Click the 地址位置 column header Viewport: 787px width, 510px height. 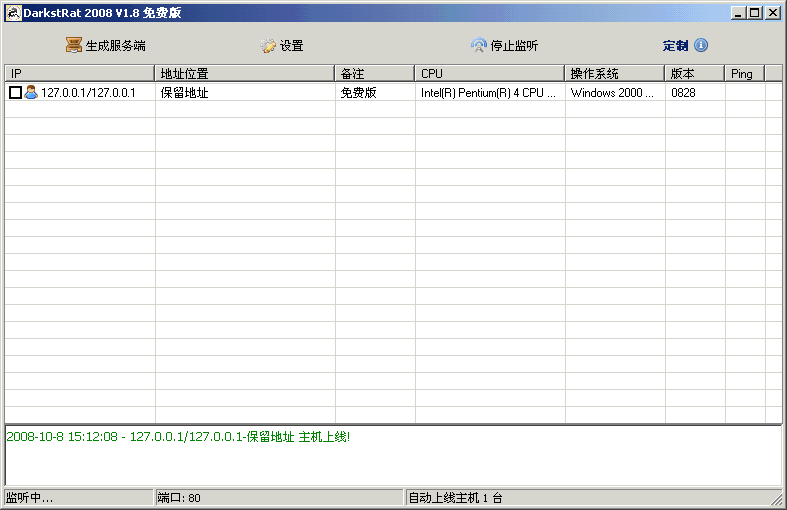coord(245,74)
